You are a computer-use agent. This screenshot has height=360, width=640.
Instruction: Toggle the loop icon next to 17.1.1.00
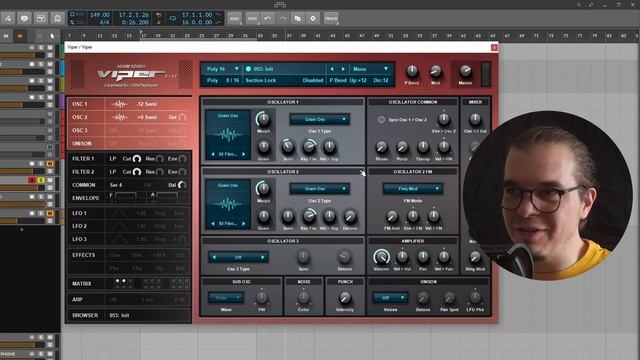click(173, 18)
